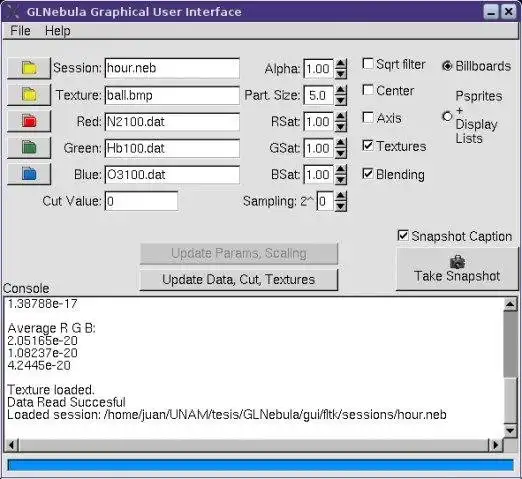Close the GLNebula window
This screenshot has height=479, width=522.
point(509,12)
